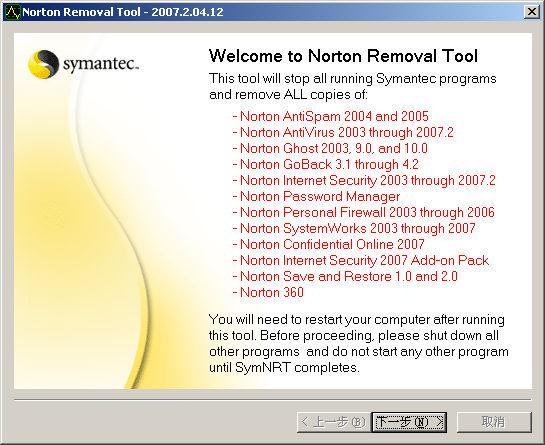Select 'Norton Internet Security 2003 through 2007.2' line

click(x=364, y=180)
